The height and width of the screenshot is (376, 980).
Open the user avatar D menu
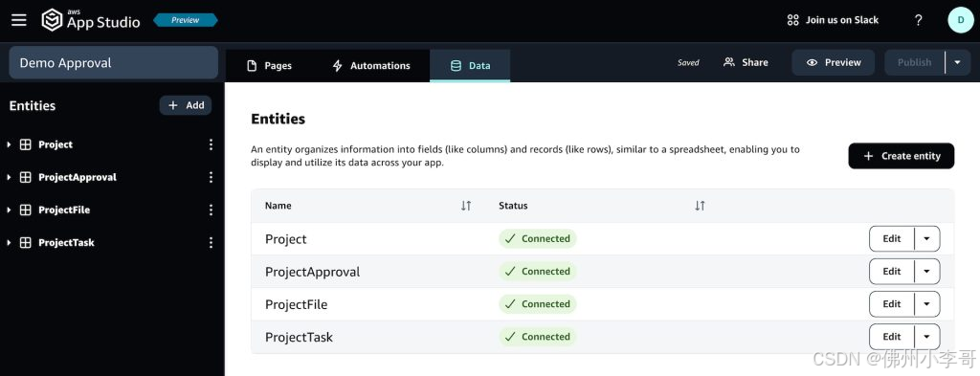961,20
